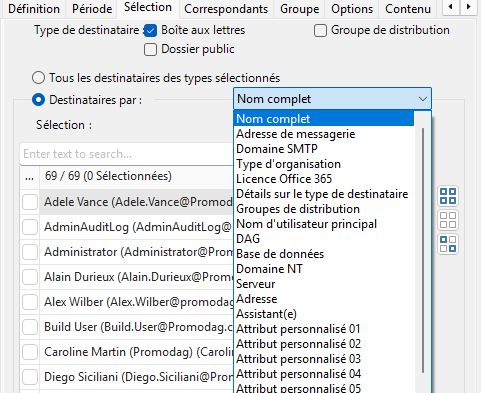The width and height of the screenshot is (481, 393).
Task: Choose Nom d'utilisateur principal option
Action: [324, 224]
